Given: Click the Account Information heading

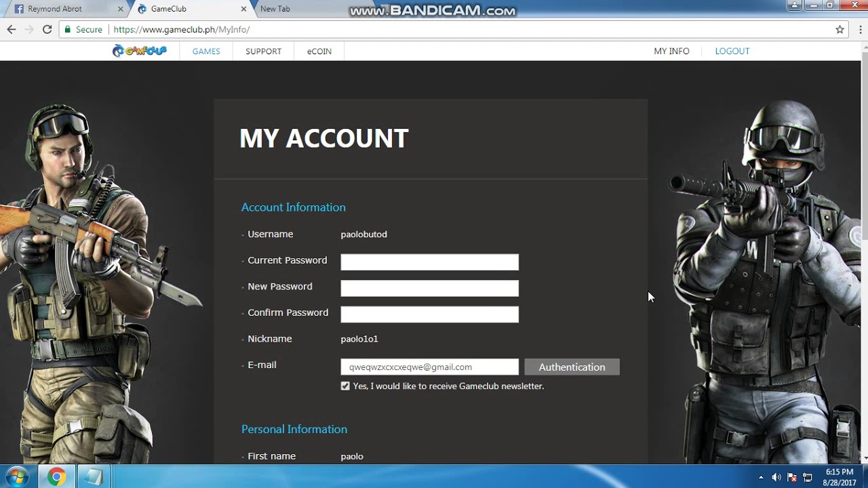Looking at the screenshot, I should coord(294,207).
